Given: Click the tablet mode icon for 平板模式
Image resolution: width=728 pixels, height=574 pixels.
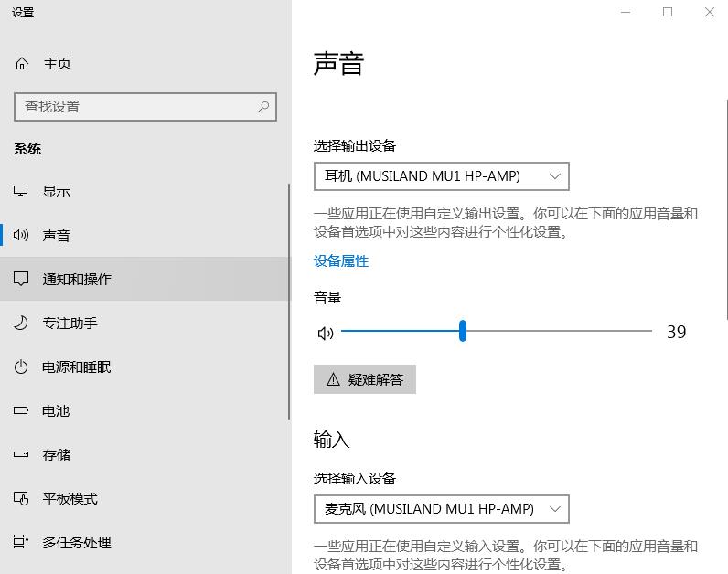Looking at the screenshot, I should tap(21, 498).
